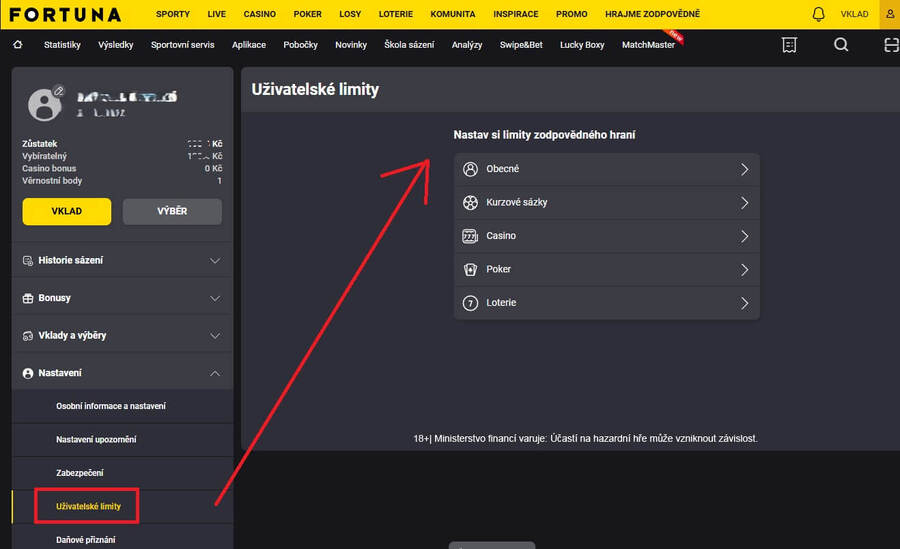The width and height of the screenshot is (900, 549).
Task: Click the Poker cards icon
Action: (470, 269)
